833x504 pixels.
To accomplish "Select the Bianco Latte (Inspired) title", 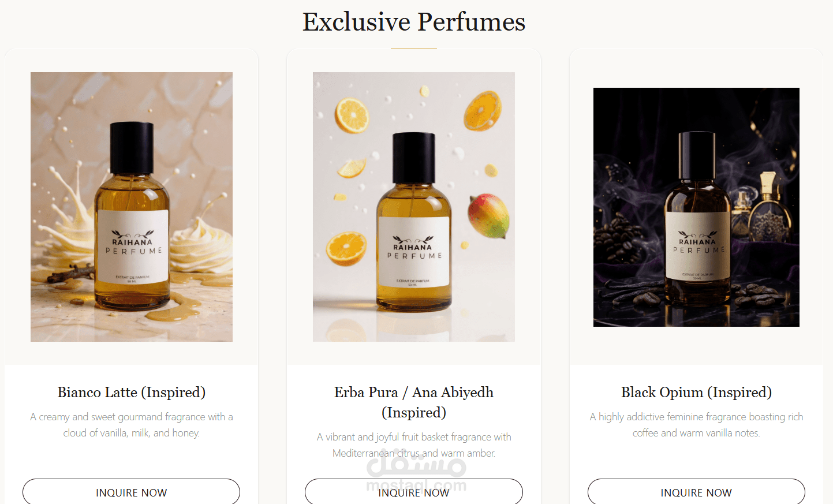I will coord(132,393).
